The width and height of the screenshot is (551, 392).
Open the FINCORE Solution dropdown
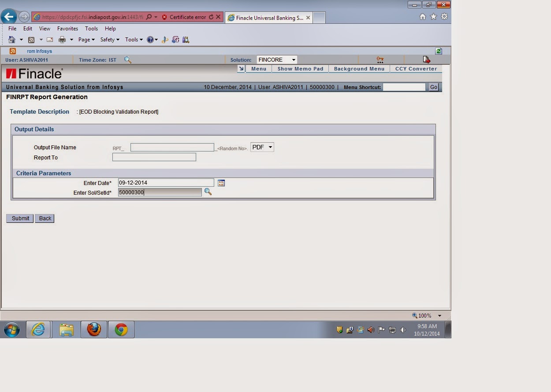(x=277, y=59)
